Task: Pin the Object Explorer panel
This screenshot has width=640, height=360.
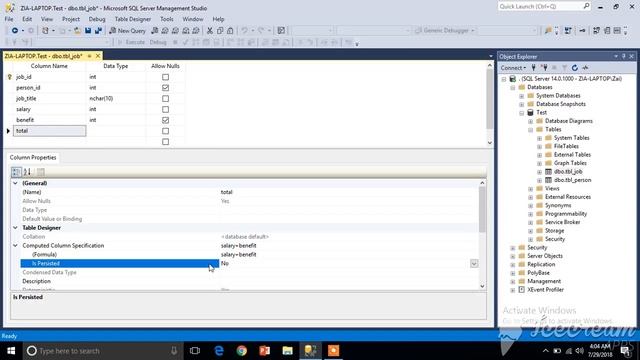Action: point(623,56)
